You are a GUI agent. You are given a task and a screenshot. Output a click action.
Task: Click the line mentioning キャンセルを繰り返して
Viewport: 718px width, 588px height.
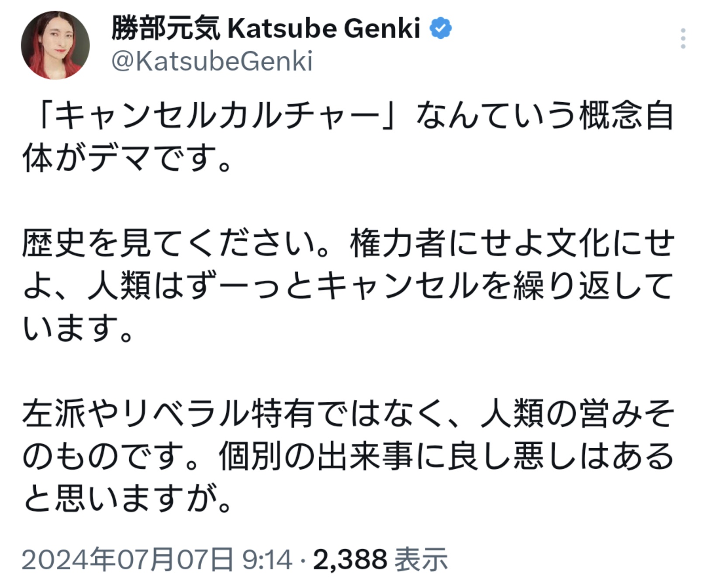(348, 286)
